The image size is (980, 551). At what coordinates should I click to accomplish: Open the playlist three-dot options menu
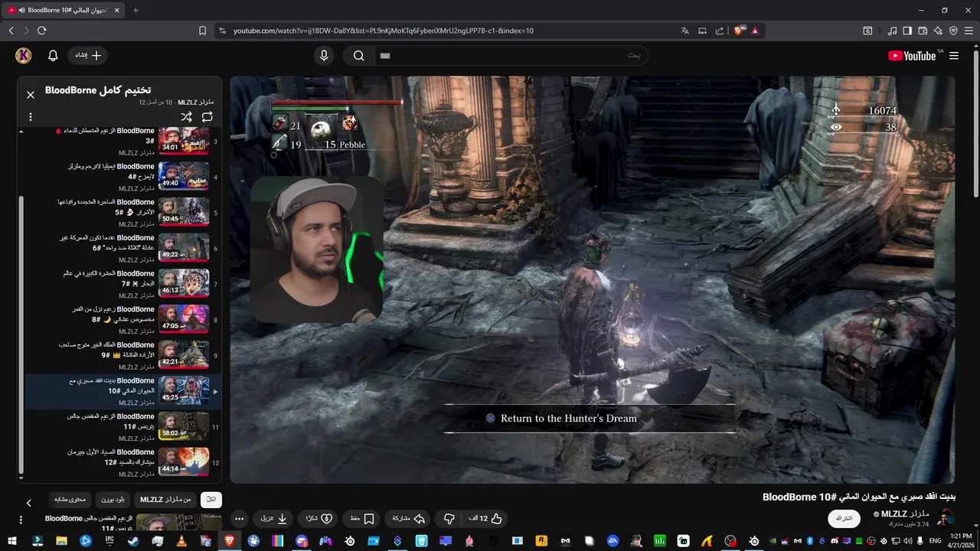pyautogui.click(x=31, y=117)
